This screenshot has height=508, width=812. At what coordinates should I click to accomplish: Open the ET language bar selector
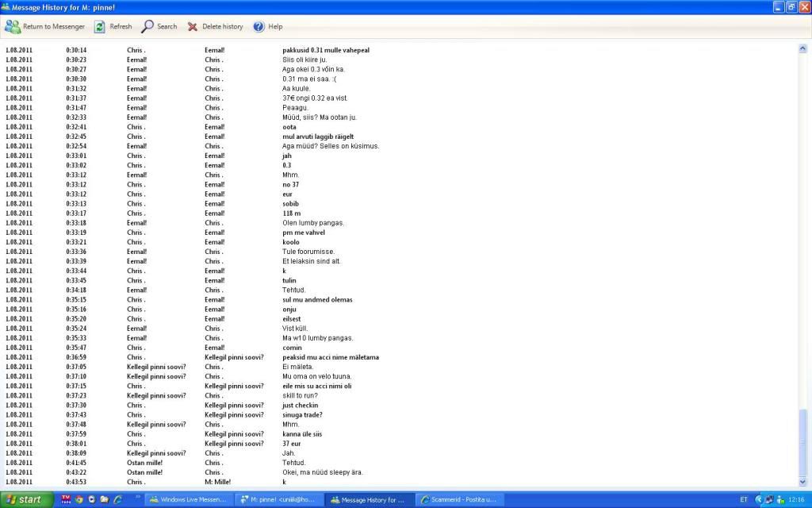[743, 500]
